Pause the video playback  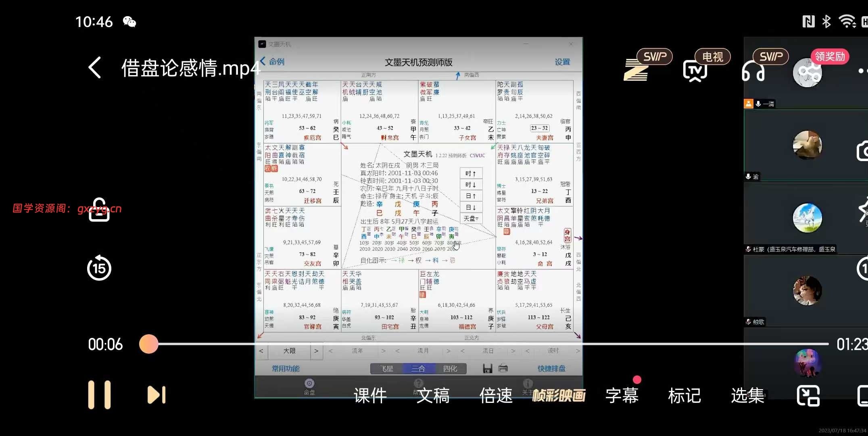[x=99, y=394]
